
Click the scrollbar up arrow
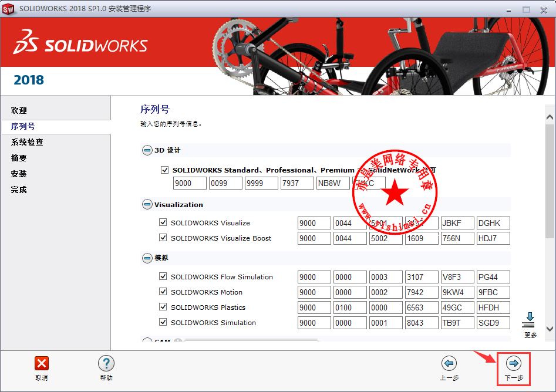550,117
